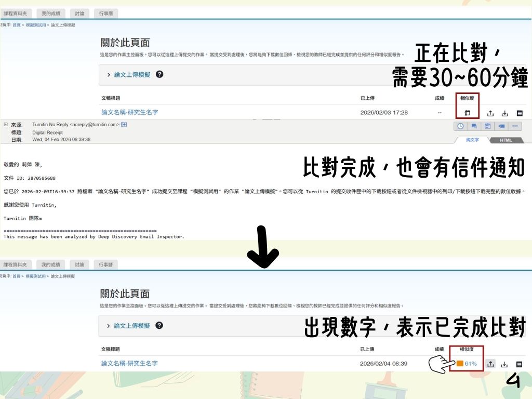Click the upload icon beside the 61% score
Viewport: 532px width, 399px height.
point(490,364)
